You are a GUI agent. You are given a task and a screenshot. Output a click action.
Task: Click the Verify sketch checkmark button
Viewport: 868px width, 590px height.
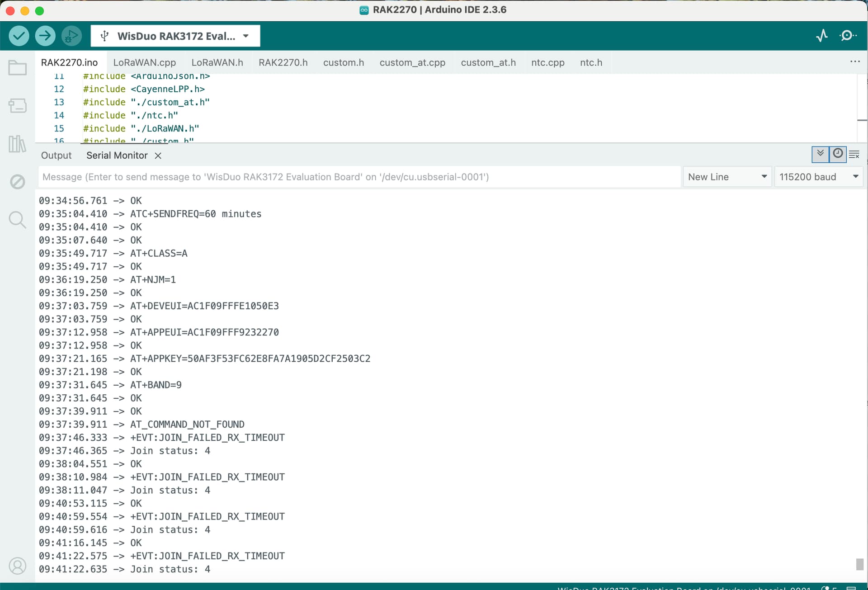click(19, 36)
